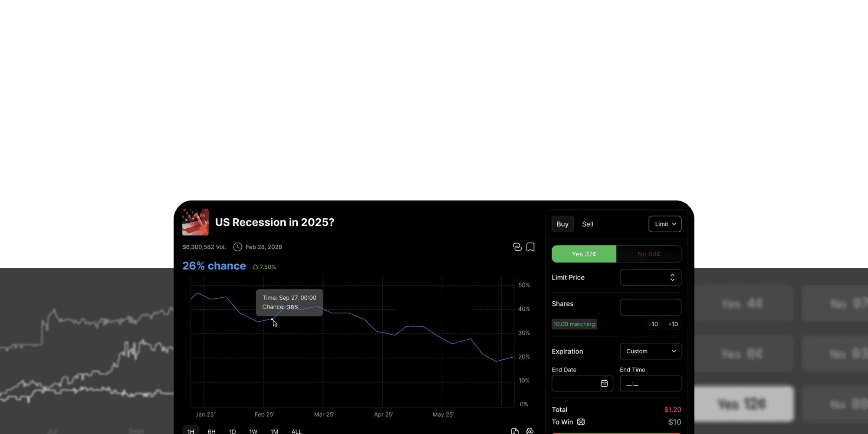Set the chart range to ALL

click(296, 431)
